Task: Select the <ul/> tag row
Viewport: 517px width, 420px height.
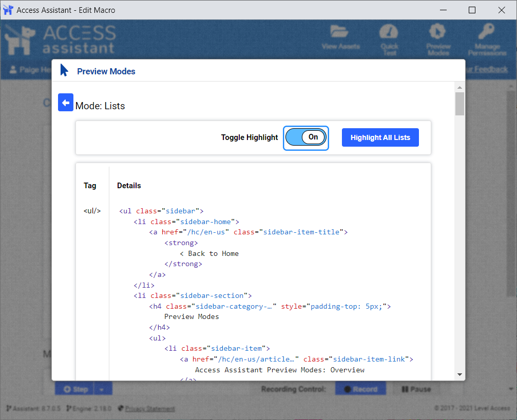Action: pyautogui.click(x=92, y=211)
